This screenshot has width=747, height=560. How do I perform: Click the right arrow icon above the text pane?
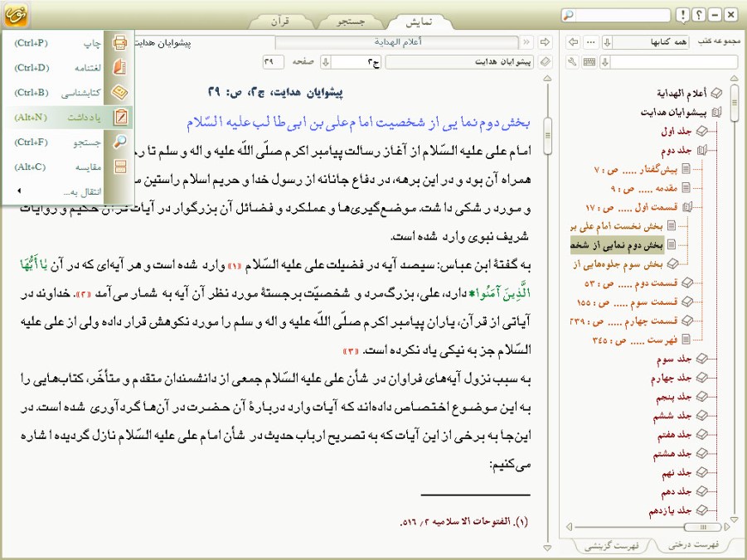(545, 42)
